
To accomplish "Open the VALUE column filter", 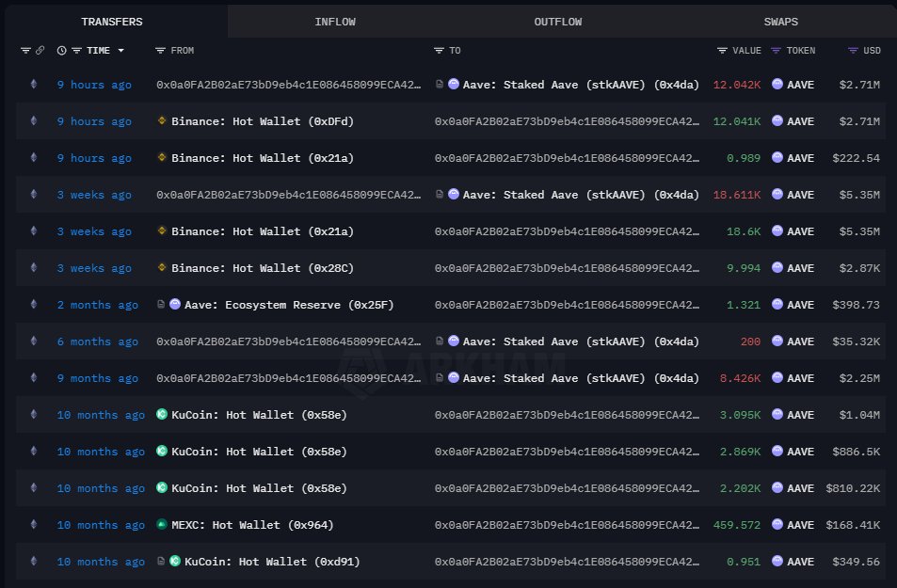I will (x=722, y=51).
